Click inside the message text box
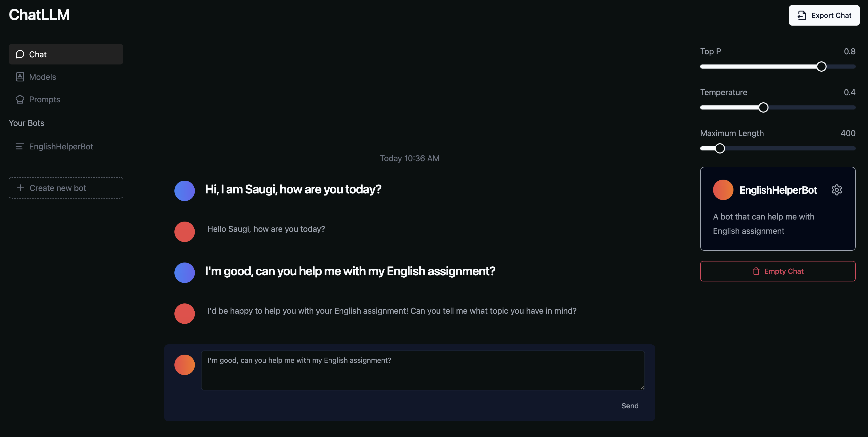The image size is (868, 437). 422,370
